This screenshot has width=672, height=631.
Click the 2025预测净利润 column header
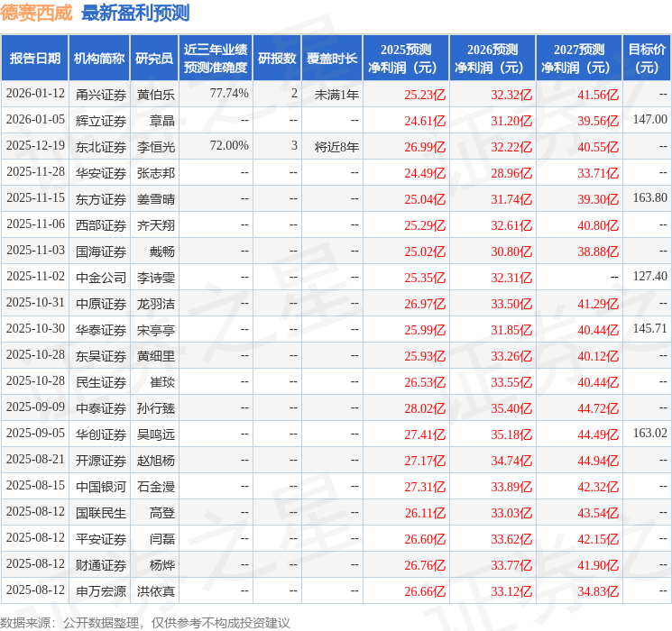point(405,59)
